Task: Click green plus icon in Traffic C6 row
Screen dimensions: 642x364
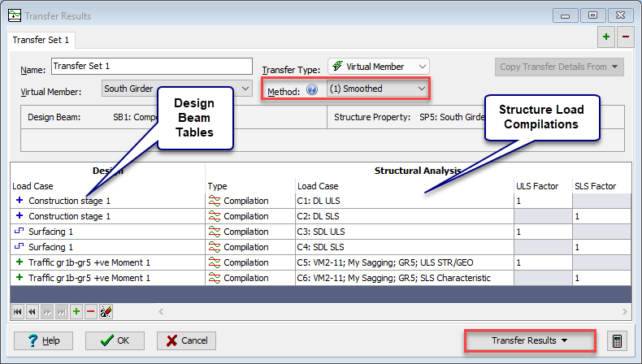Action: coord(20,278)
